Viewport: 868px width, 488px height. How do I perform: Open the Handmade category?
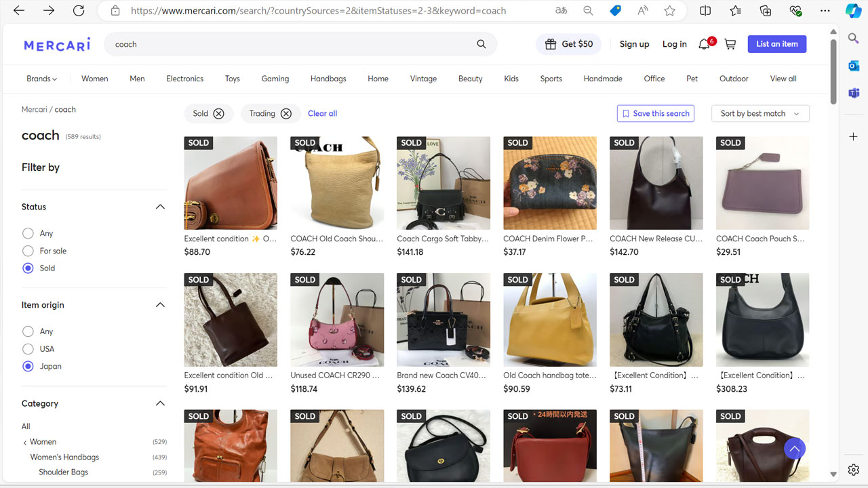click(x=603, y=79)
